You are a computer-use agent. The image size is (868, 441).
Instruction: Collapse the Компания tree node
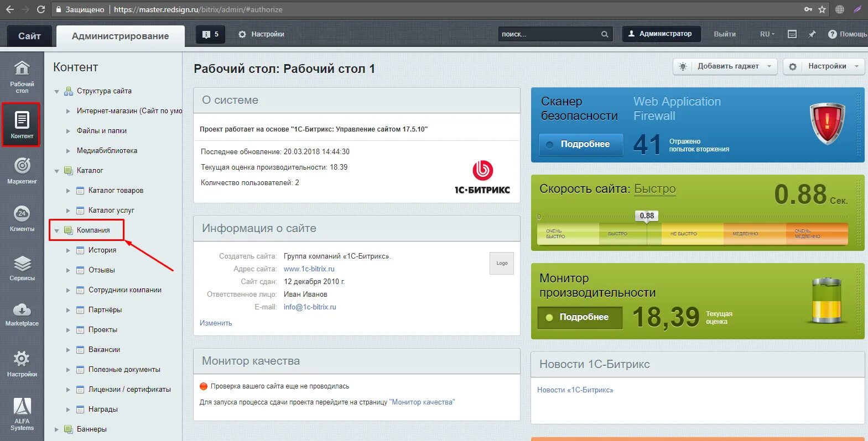click(x=56, y=231)
